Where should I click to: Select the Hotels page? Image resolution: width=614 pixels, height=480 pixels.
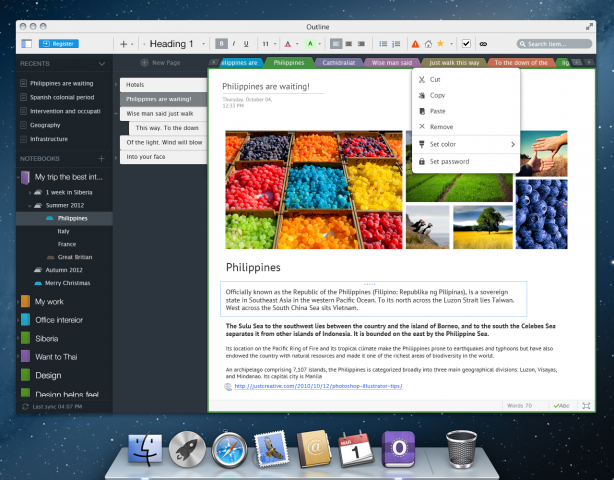click(x=163, y=85)
